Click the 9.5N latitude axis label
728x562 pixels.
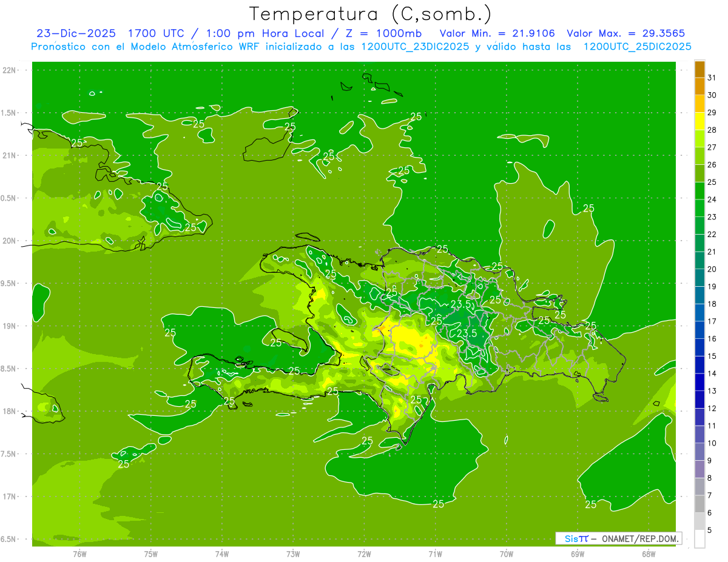point(8,283)
